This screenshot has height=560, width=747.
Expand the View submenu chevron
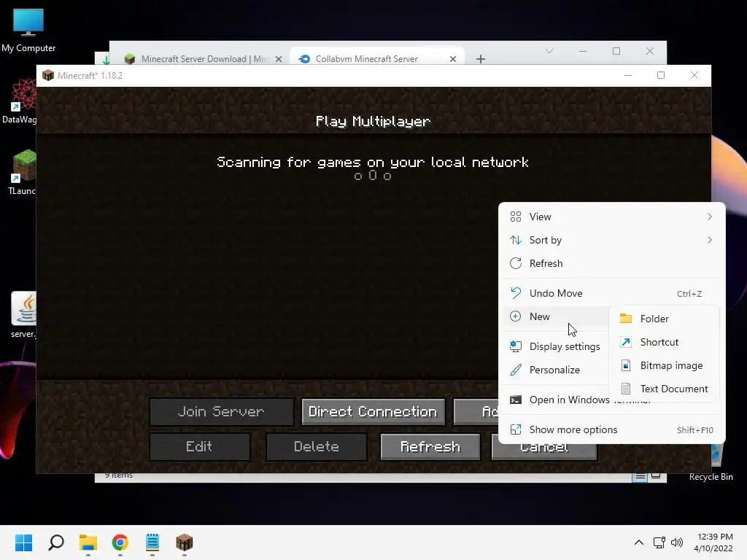pos(710,217)
